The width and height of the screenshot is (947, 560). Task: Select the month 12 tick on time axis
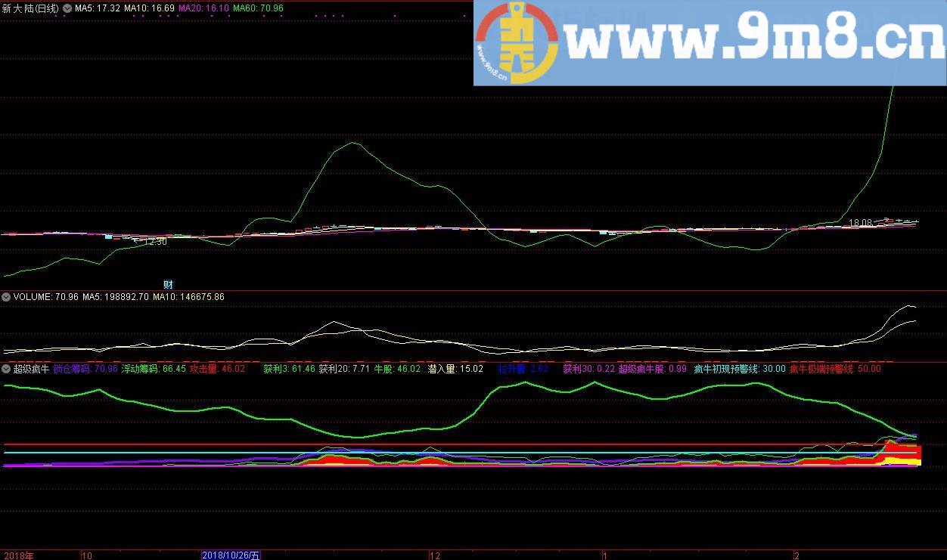434,555
